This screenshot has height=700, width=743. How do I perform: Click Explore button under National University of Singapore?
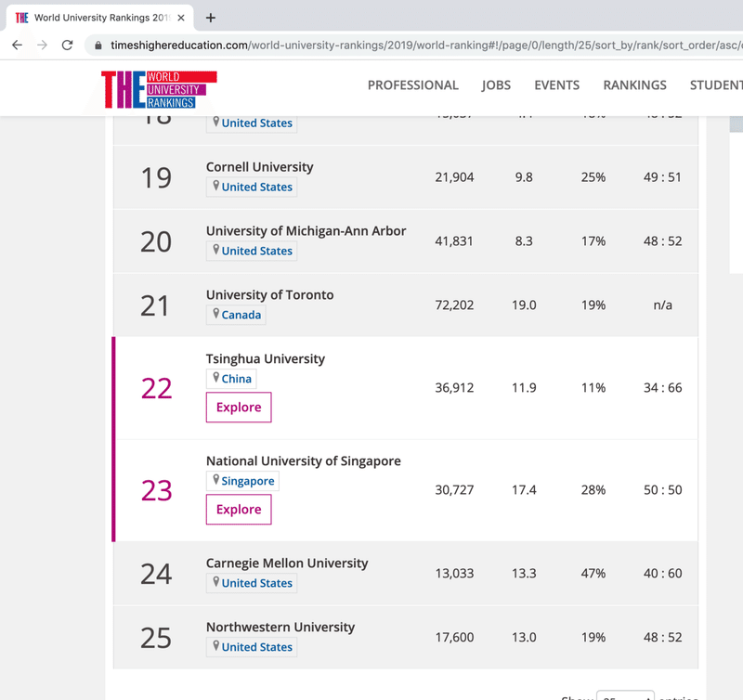pyautogui.click(x=239, y=510)
